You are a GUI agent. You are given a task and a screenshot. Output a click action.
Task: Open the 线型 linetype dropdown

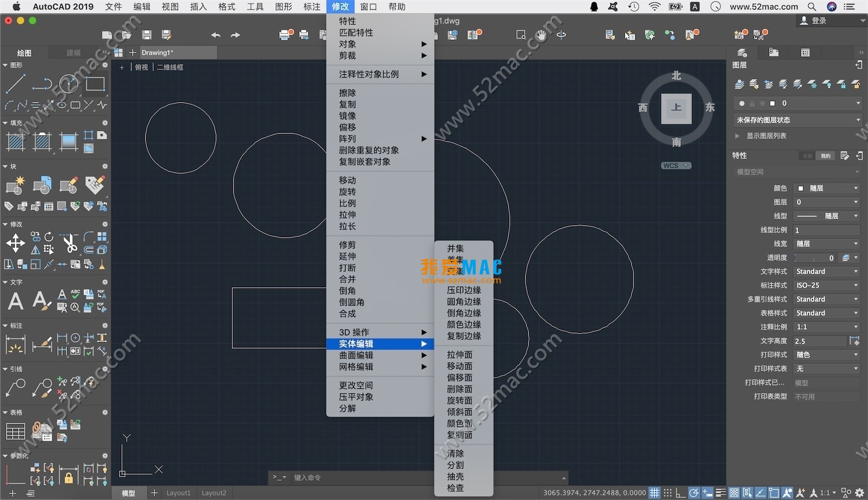826,216
